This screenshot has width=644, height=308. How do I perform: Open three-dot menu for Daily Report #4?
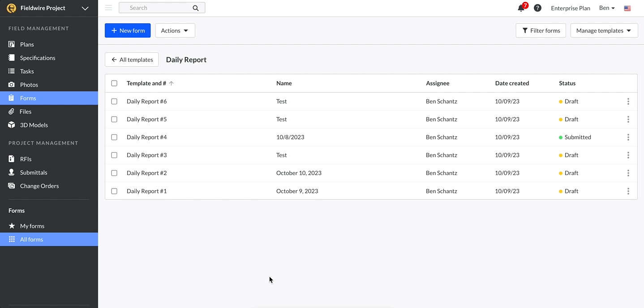[628, 137]
